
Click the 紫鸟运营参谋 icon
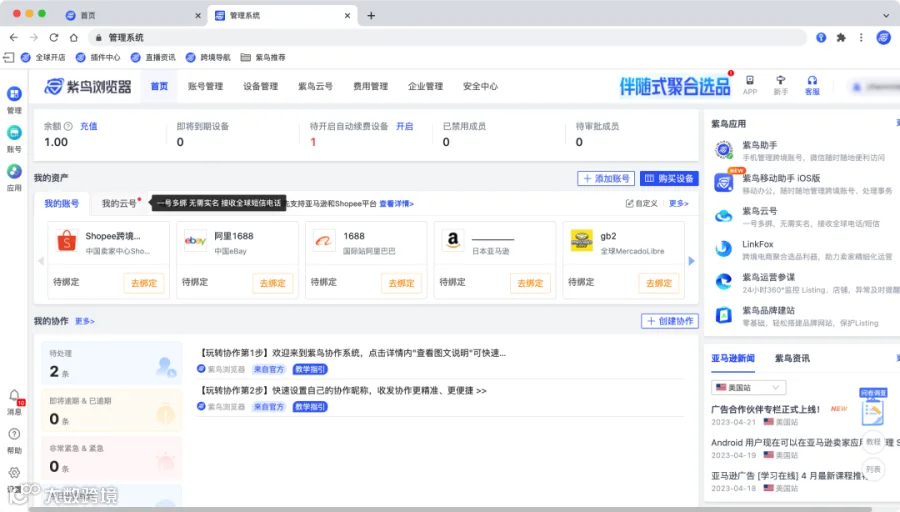point(724,282)
